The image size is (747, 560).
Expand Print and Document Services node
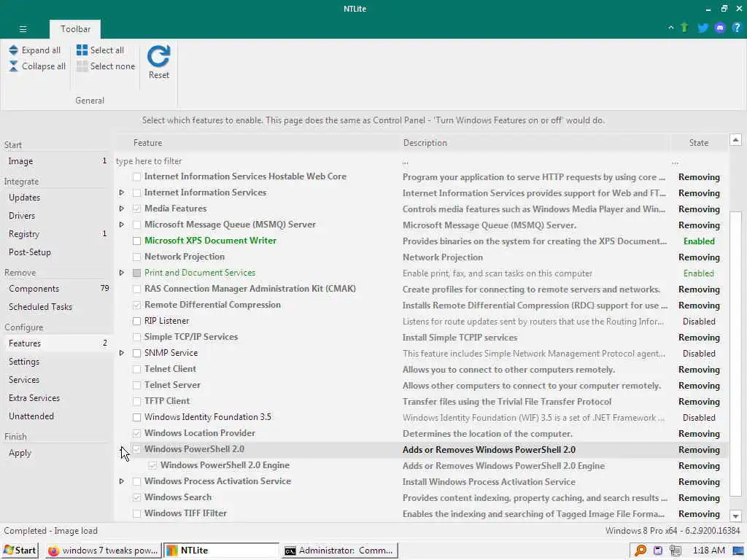click(x=122, y=273)
